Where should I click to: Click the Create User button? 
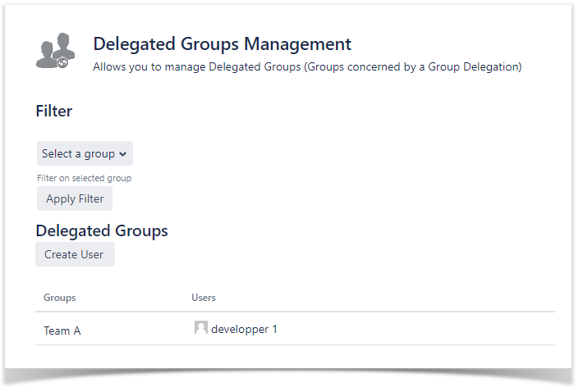click(75, 254)
